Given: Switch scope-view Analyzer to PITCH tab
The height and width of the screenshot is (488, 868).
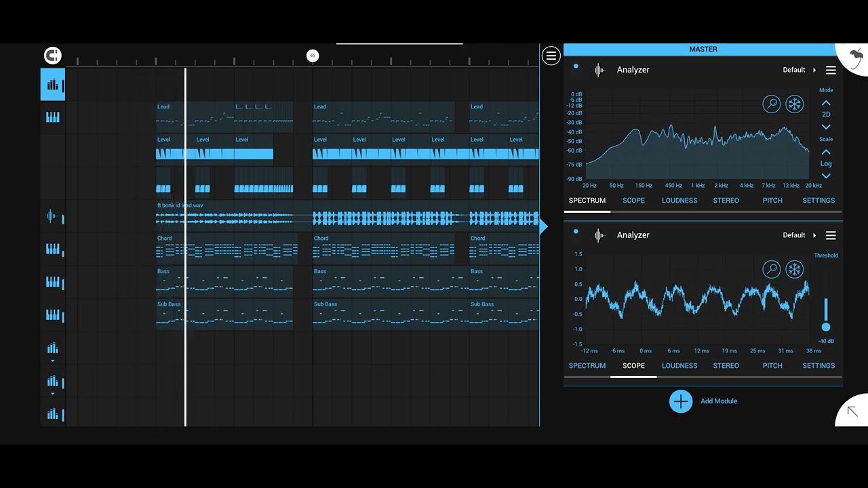Looking at the screenshot, I should coord(772,366).
